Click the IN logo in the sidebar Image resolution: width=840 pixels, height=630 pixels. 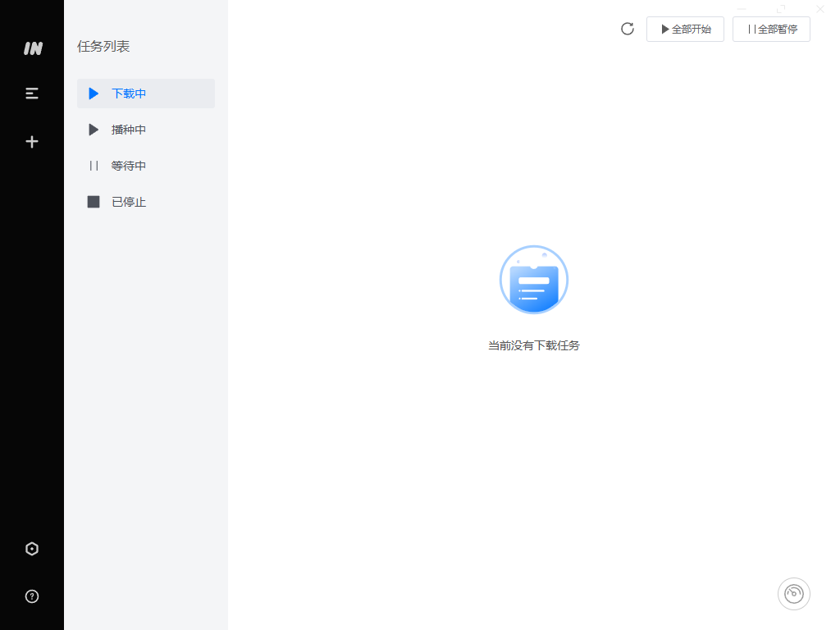32,48
